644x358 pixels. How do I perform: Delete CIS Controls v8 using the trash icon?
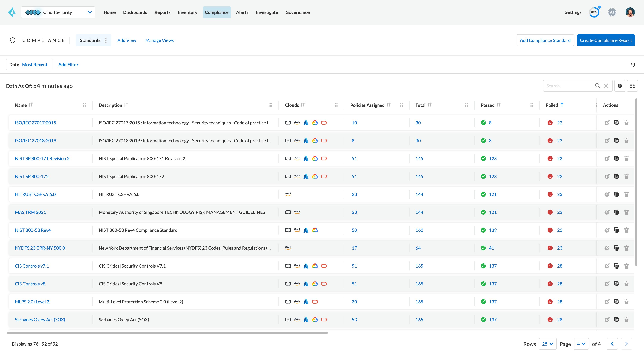pos(627,284)
